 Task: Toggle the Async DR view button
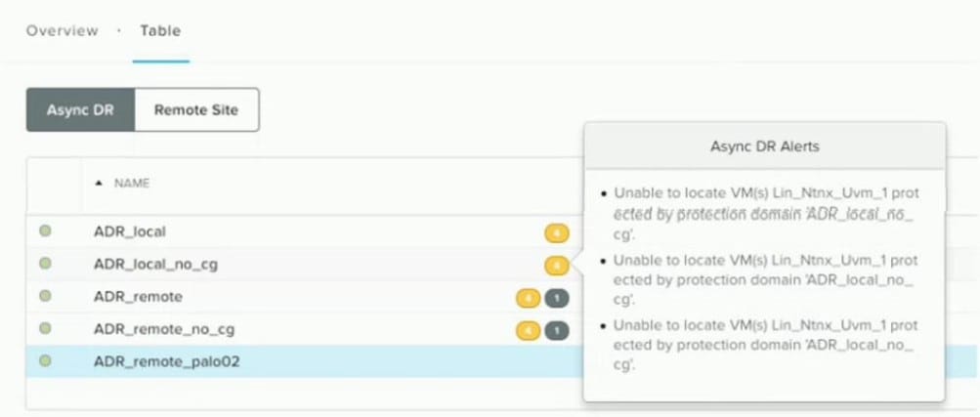click(80, 110)
